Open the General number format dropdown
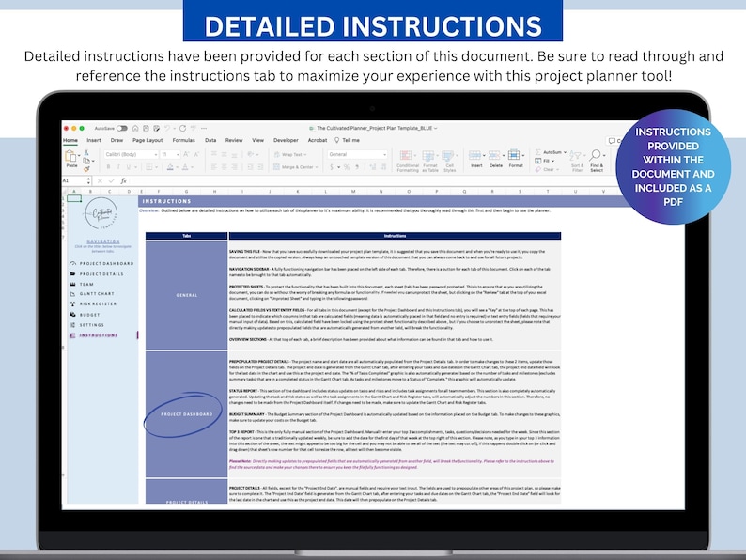 point(357,155)
